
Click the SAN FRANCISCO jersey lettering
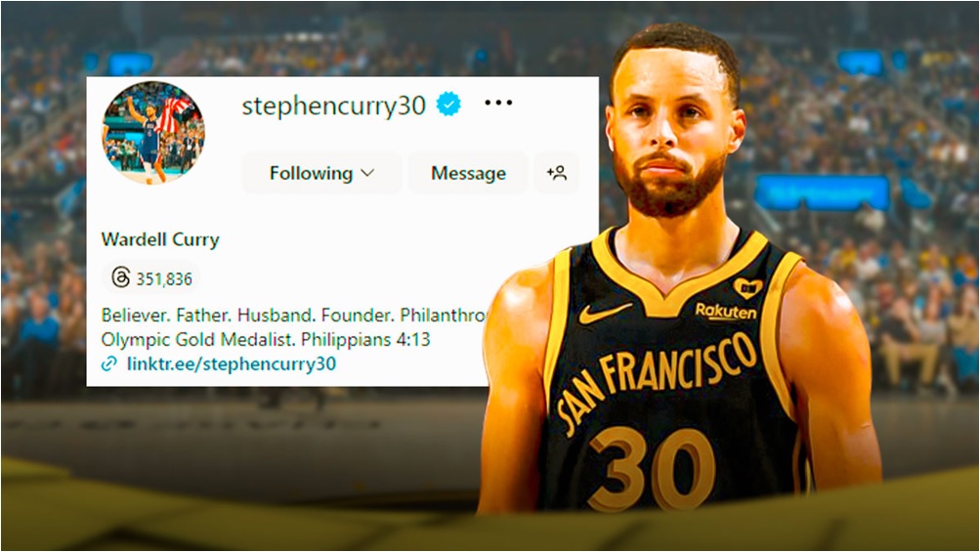pos(657,379)
